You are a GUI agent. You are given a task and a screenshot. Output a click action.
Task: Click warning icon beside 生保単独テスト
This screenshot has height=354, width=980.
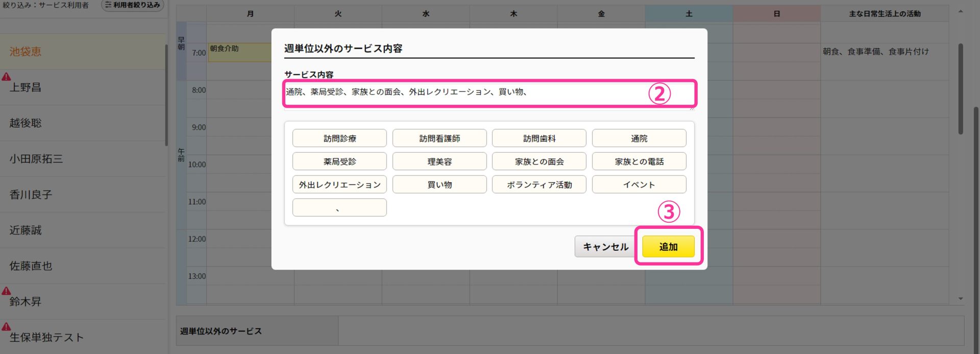(6, 326)
